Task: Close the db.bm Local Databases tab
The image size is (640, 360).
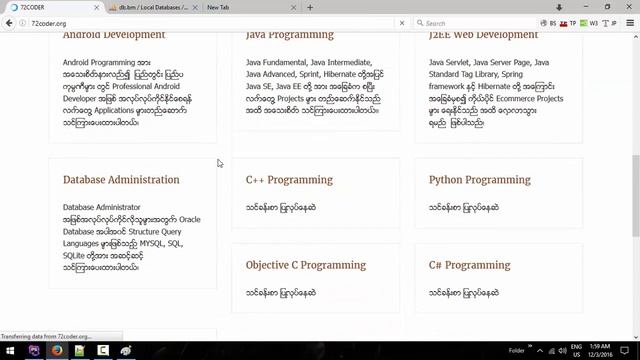Action: 195,7
